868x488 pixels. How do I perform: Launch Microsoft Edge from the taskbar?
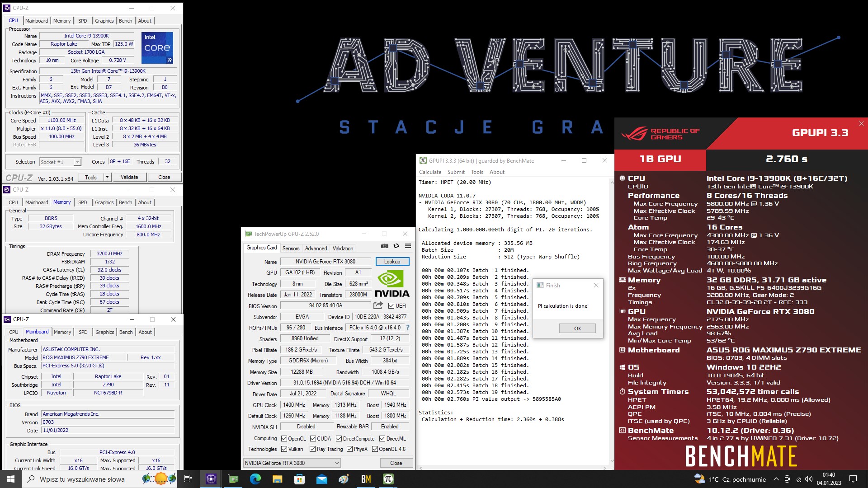click(255, 479)
